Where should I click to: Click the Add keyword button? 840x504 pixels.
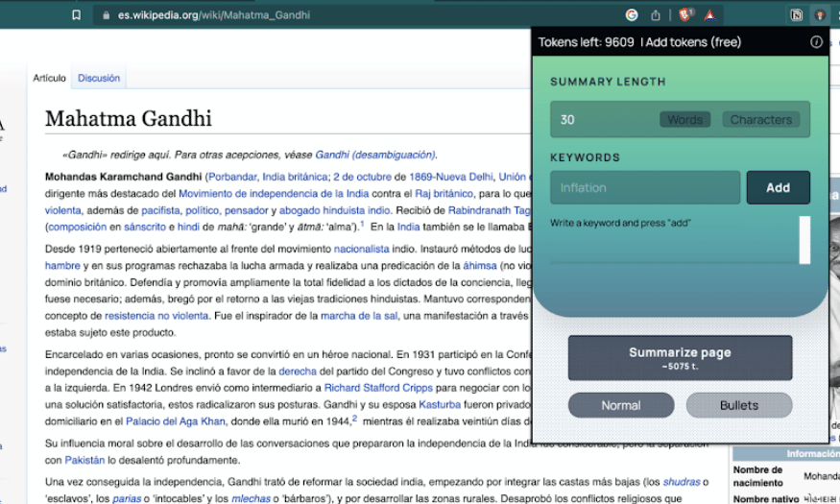pyautogui.click(x=778, y=187)
